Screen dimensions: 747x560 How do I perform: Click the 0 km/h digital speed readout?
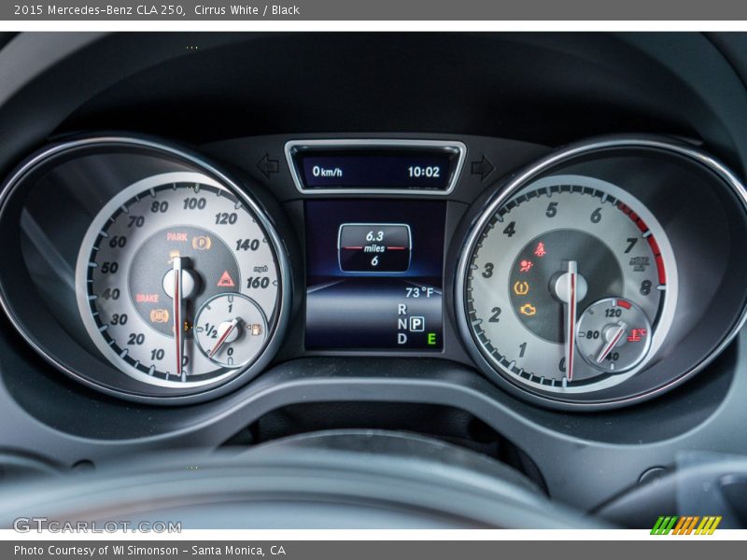[x=327, y=172]
